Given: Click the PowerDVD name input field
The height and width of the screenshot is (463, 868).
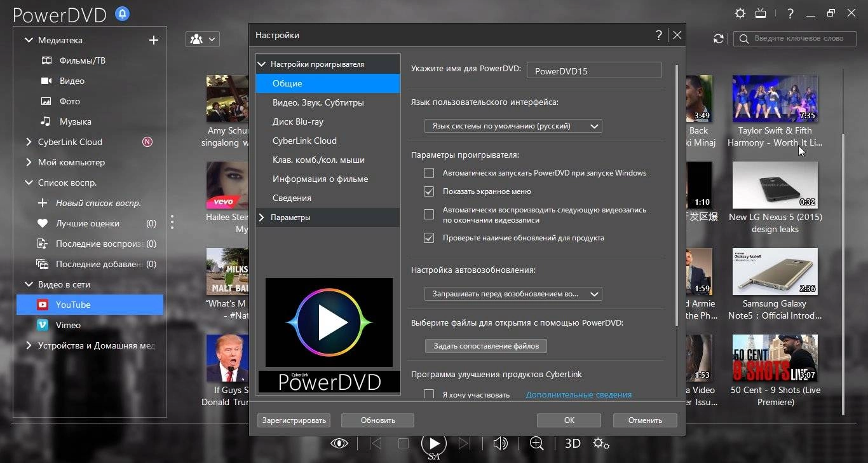Looking at the screenshot, I should [594, 71].
